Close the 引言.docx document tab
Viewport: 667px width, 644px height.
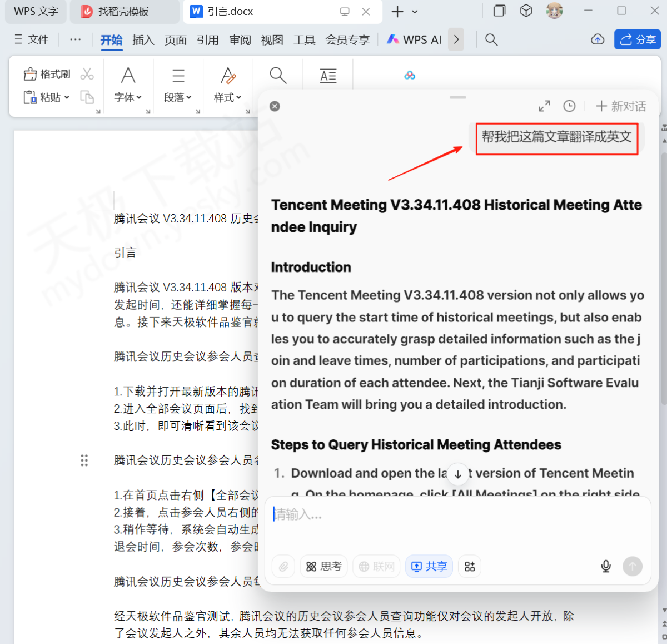(x=366, y=12)
